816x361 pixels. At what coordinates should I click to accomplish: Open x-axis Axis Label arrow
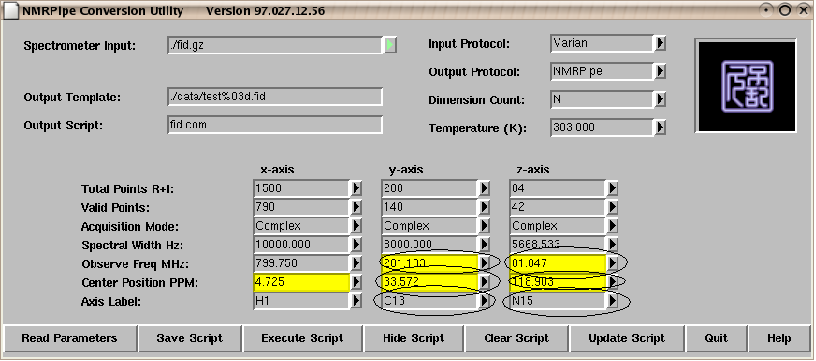(356, 301)
